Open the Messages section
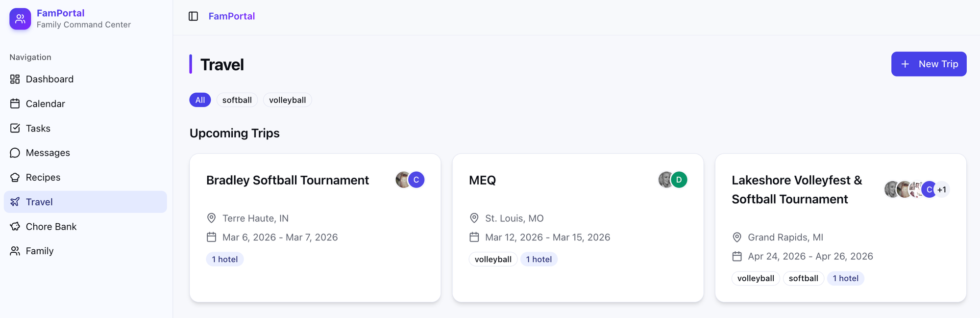This screenshot has height=318, width=980. click(48, 153)
